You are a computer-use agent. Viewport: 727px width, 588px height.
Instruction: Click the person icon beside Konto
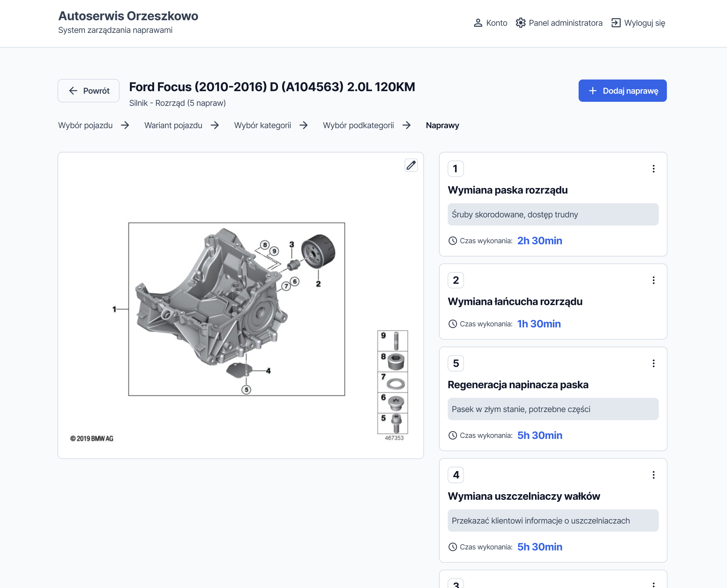coord(478,23)
